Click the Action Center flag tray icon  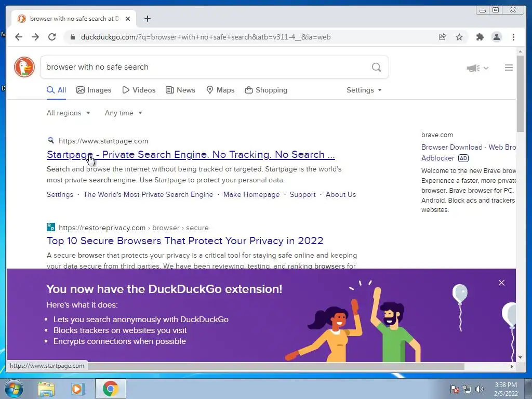(x=455, y=389)
